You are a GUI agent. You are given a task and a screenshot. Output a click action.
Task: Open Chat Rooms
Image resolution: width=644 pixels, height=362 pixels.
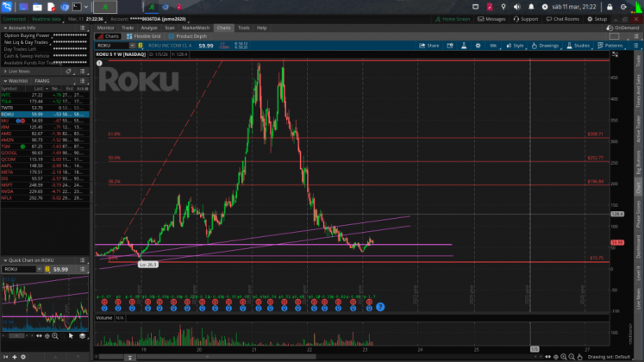(x=563, y=19)
